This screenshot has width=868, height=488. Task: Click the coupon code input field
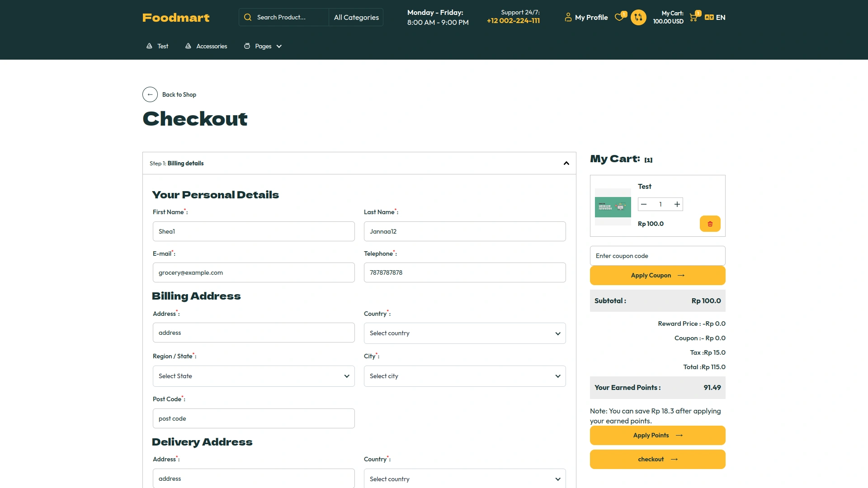pos(657,256)
